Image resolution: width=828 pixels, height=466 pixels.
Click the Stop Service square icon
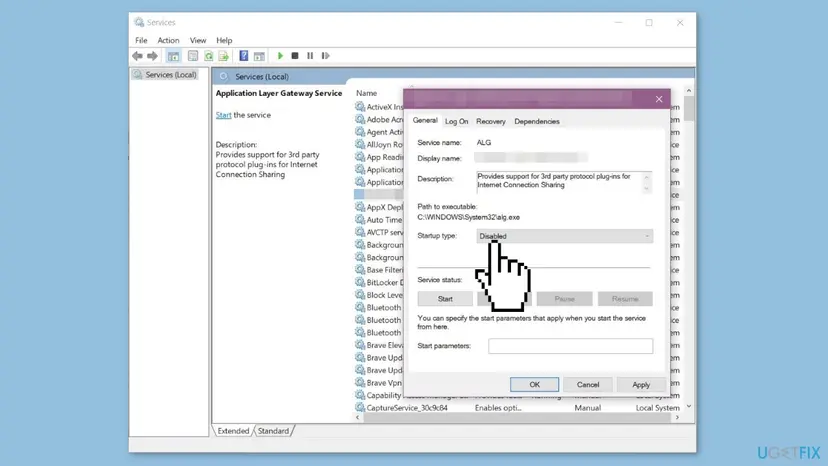click(295, 56)
